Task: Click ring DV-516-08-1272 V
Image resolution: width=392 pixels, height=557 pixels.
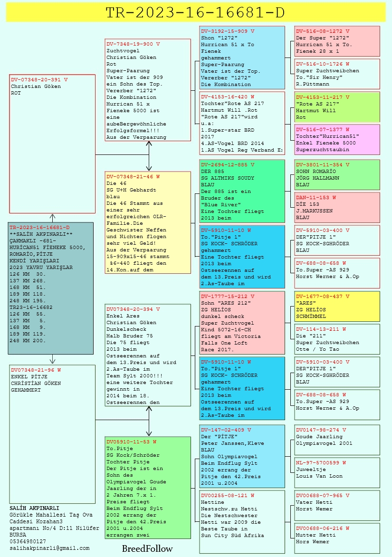Action: tap(323, 31)
